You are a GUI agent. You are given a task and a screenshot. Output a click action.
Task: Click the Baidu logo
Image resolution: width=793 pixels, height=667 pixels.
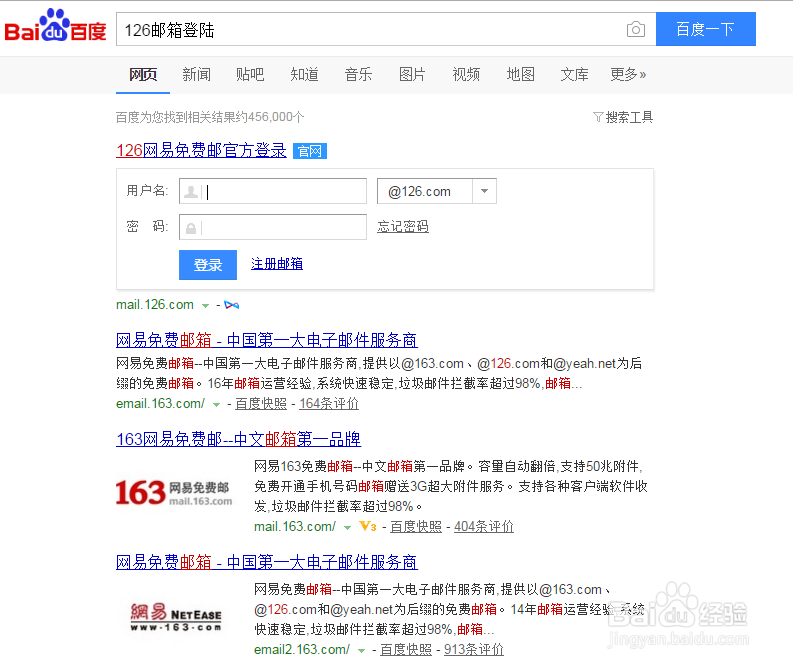(x=56, y=26)
